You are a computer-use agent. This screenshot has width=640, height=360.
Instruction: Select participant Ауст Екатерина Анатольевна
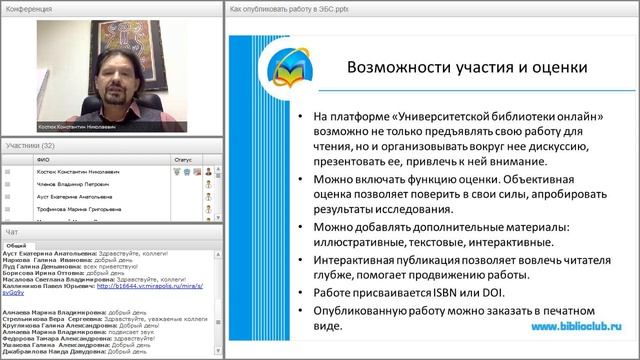[74, 197]
